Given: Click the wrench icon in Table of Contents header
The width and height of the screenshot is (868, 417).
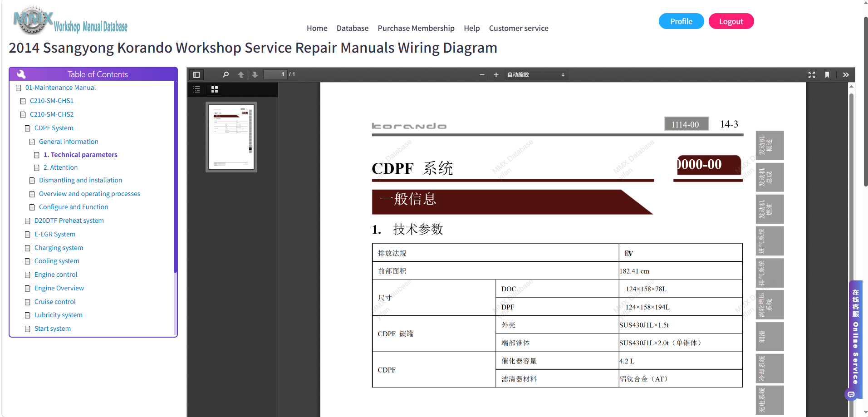Looking at the screenshot, I should click(21, 74).
